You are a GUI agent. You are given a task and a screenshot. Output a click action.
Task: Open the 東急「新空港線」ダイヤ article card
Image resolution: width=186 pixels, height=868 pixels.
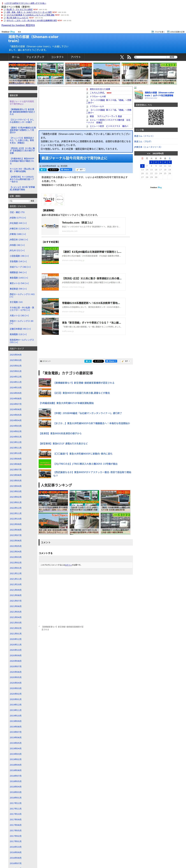click(83, 326)
